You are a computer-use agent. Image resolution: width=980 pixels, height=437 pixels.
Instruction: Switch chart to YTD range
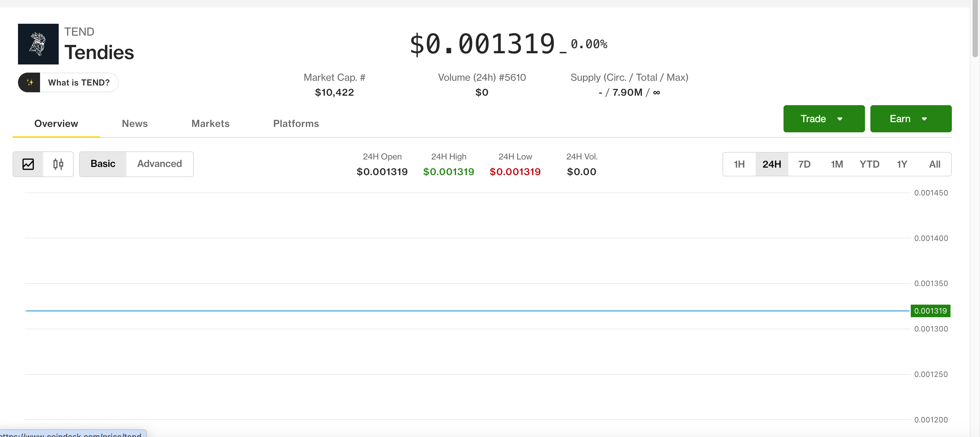pos(869,164)
